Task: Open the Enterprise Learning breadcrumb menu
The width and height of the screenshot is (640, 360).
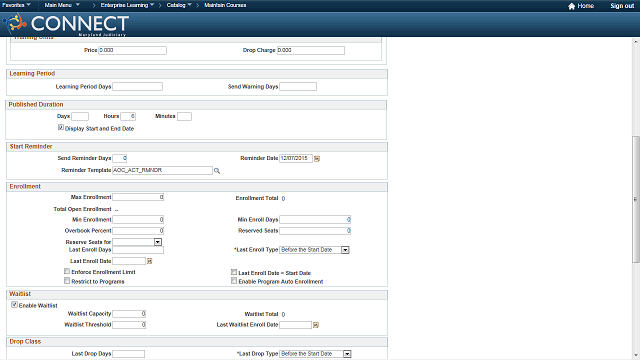Action: click(127, 5)
